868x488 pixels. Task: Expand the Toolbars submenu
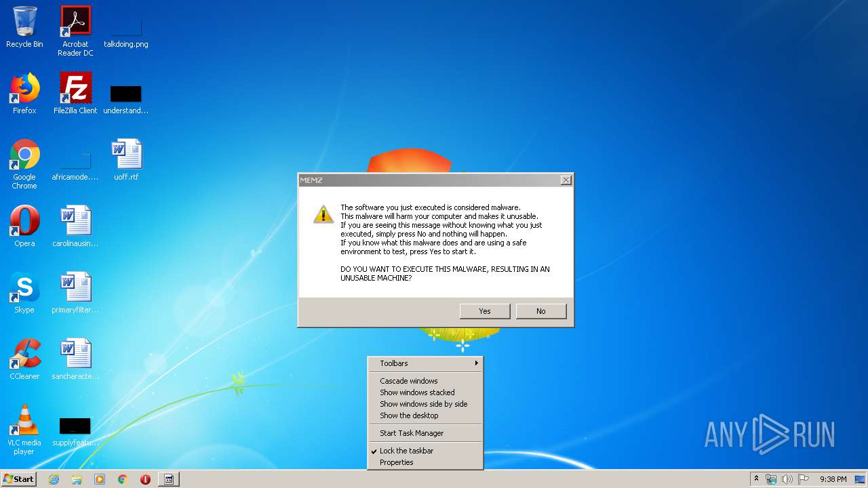coord(425,363)
